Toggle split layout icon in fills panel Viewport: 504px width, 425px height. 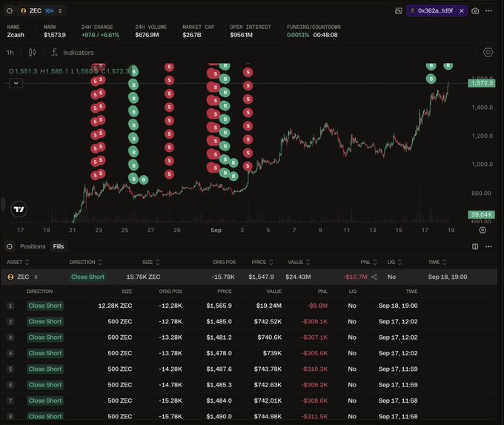(475, 246)
